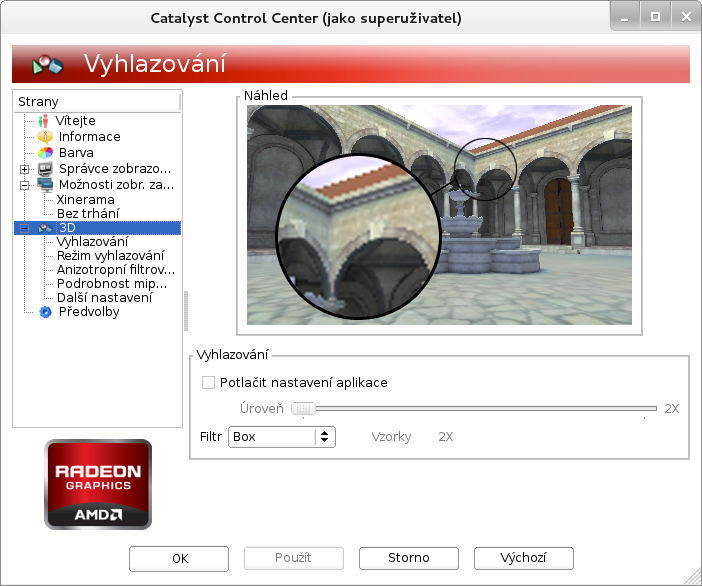Click the Úroveň slider handle

click(x=303, y=408)
